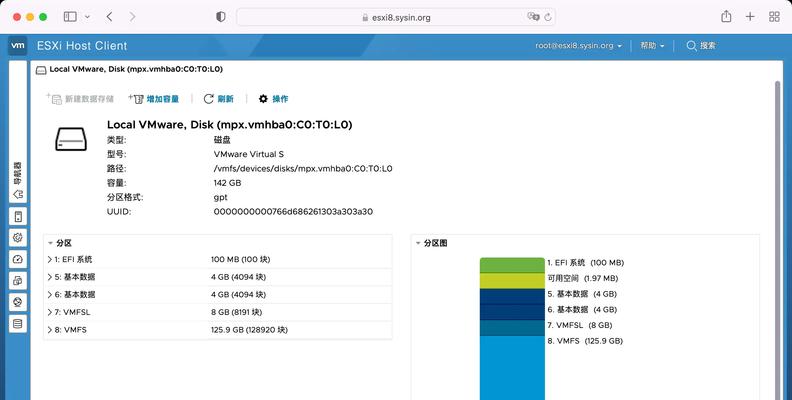Open the 操作 actions gear menu
The width and height of the screenshot is (792, 400).
pyautogui.click(x=273, y=99)
